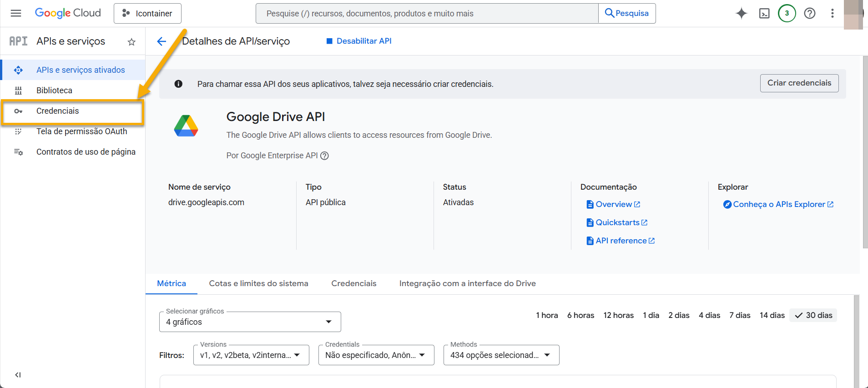Select the 14 dias time range

click(772, 315)
